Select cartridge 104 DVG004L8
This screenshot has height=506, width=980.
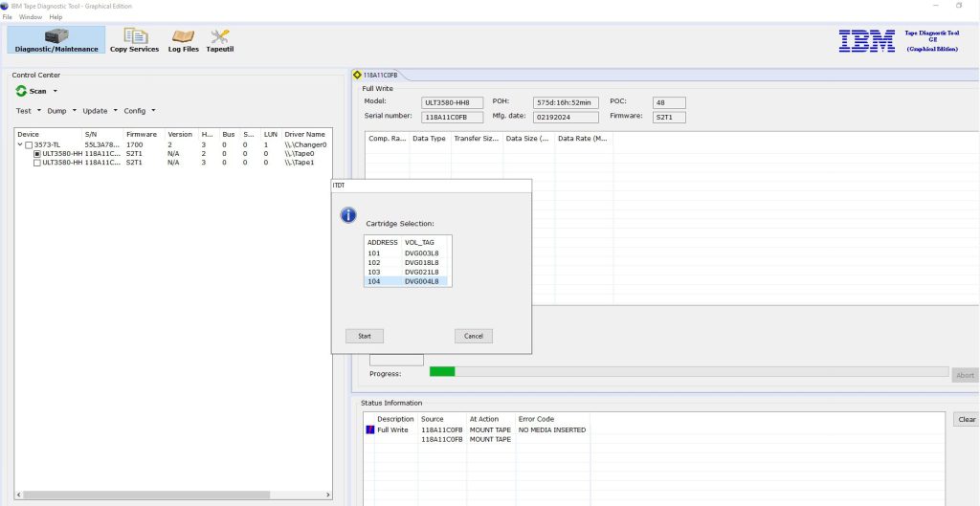click(408, 281)
